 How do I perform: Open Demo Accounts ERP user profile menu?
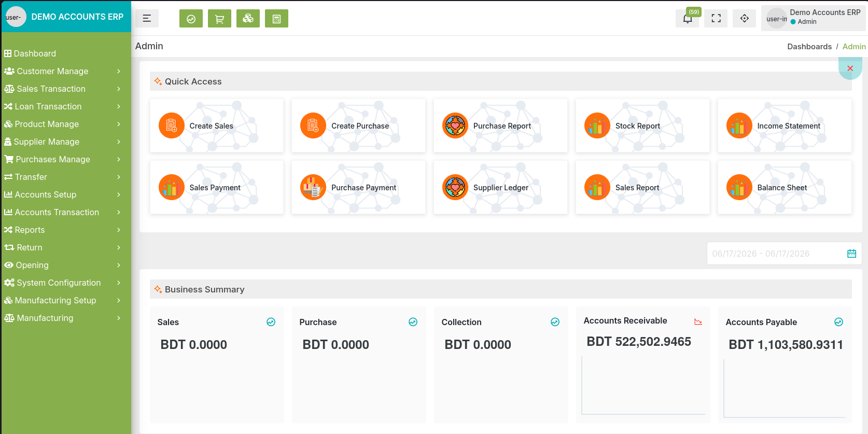(x=813, y=18)
